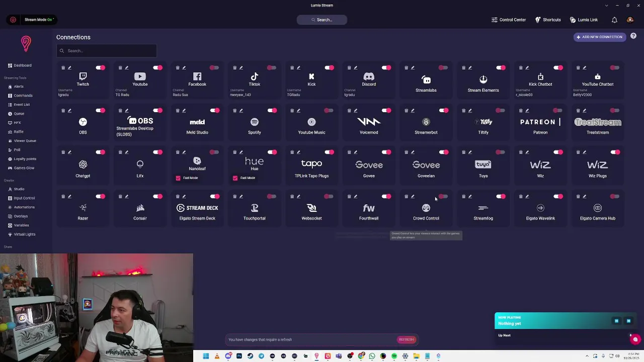
Task: Select the Razer connection icon
Action: [x=83, y=208]
